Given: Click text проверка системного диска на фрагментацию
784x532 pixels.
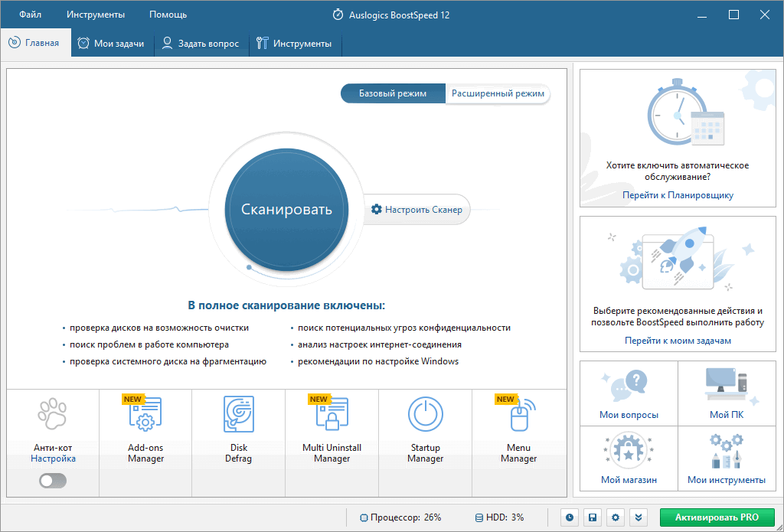Looking at the screenshot, I should (x=168, y=361).
